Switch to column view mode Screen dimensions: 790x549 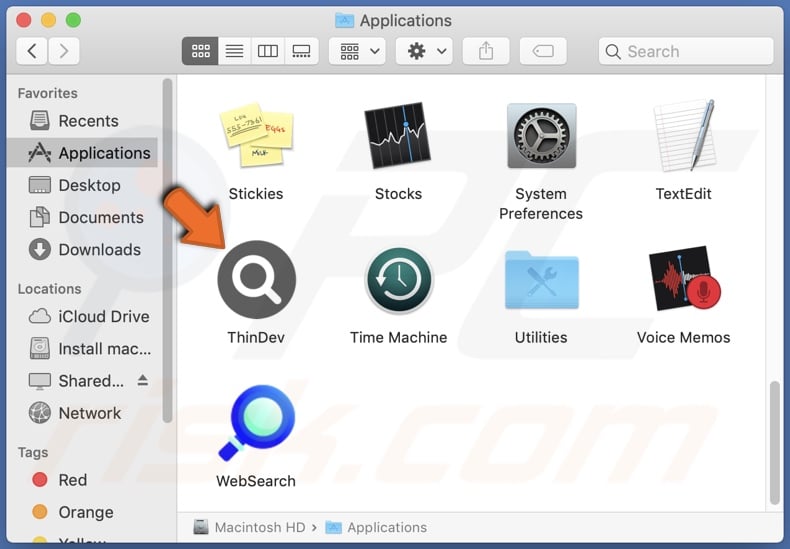click(x=268, y=51)
